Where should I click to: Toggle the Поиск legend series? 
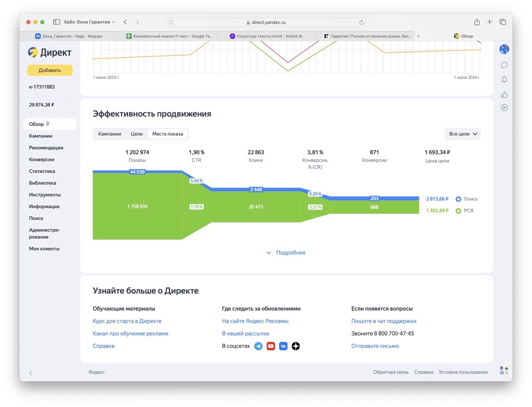(467, 199)
